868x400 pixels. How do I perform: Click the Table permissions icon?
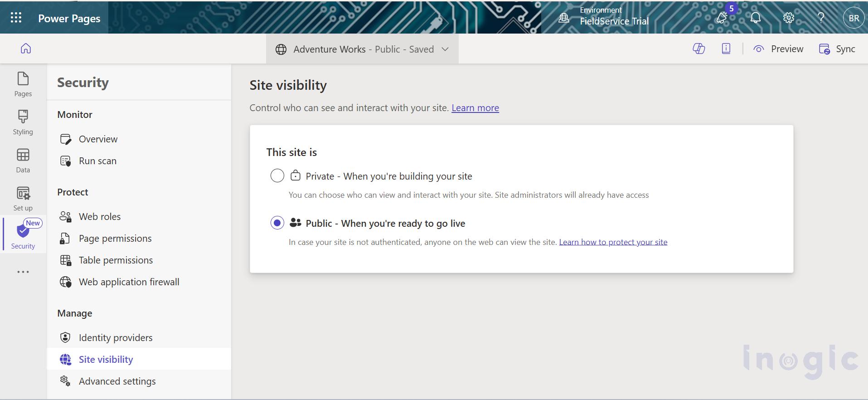coord(66,260)
